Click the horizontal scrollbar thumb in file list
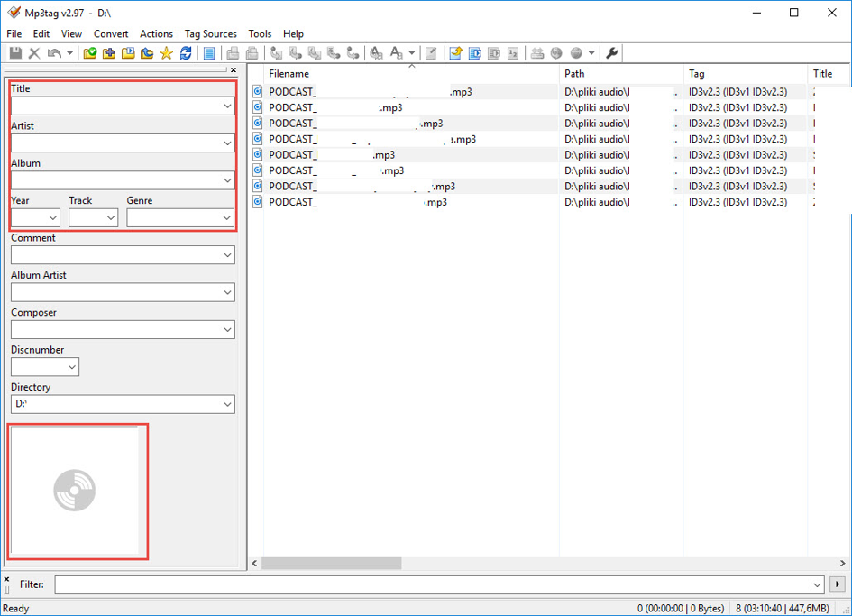 (x=331, y=564)
